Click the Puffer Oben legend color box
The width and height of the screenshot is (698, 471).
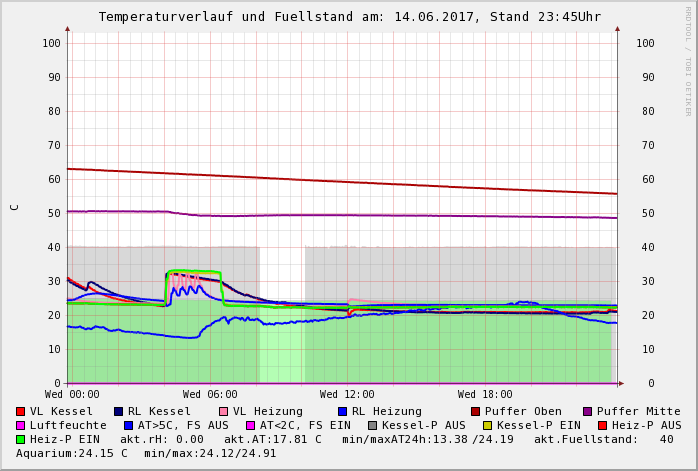(x=476, y=411)
